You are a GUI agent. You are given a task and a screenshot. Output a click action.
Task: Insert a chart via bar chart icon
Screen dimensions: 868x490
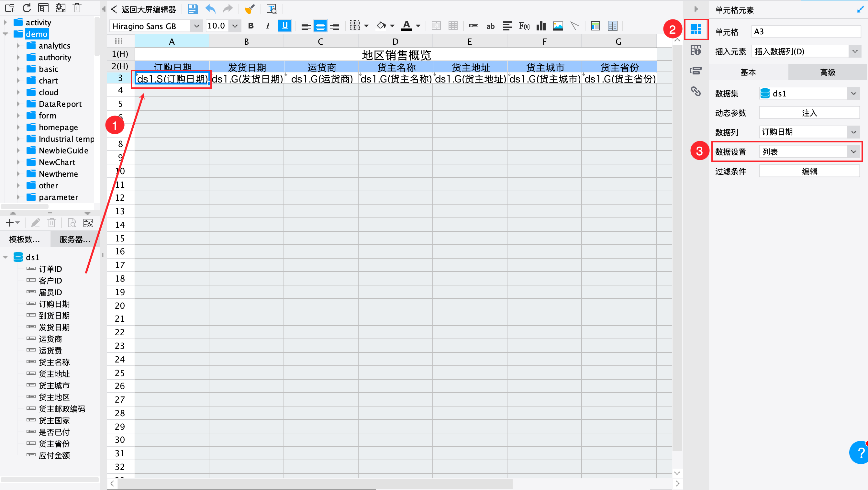pyautogui.click(x=541, y=26)
